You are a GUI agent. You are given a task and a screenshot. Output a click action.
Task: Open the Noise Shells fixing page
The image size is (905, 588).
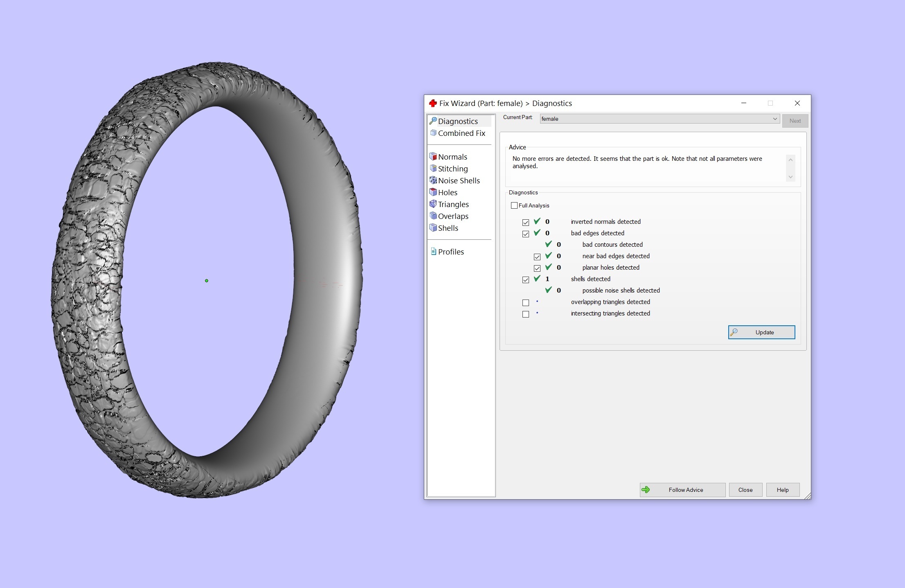click(458, 180)
